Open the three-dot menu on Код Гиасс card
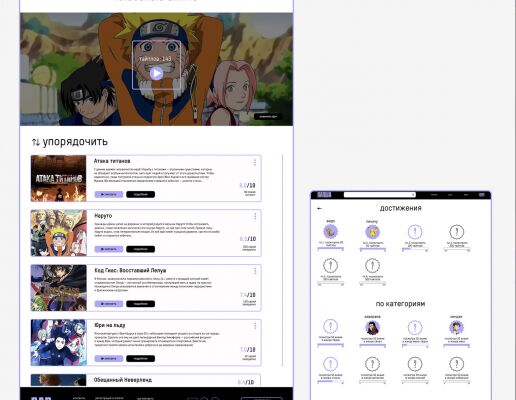This screenshot has height=400, width=516. pos(255,271)
